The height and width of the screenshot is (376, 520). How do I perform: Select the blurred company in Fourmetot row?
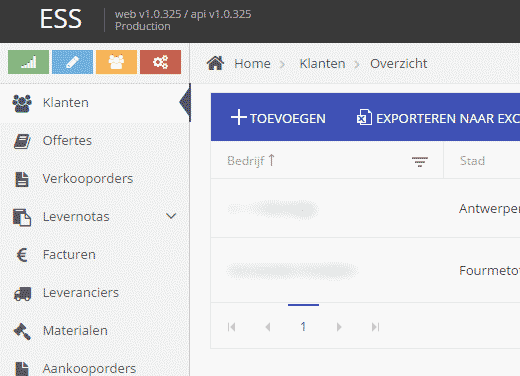(293, 270)
